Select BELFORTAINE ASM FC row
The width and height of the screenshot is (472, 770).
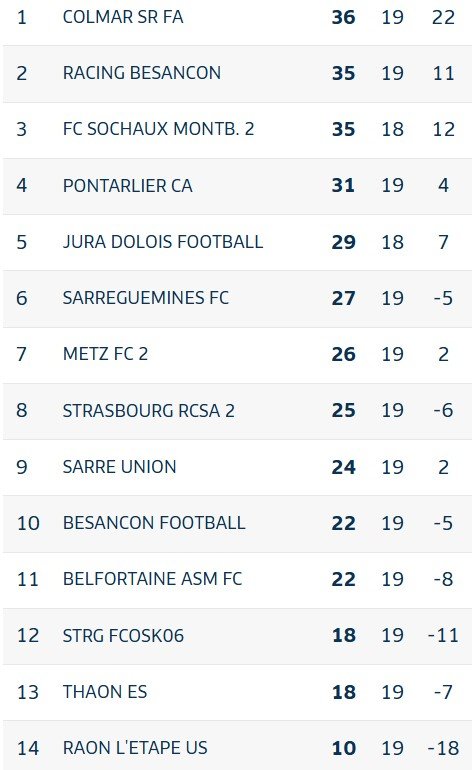237,580
